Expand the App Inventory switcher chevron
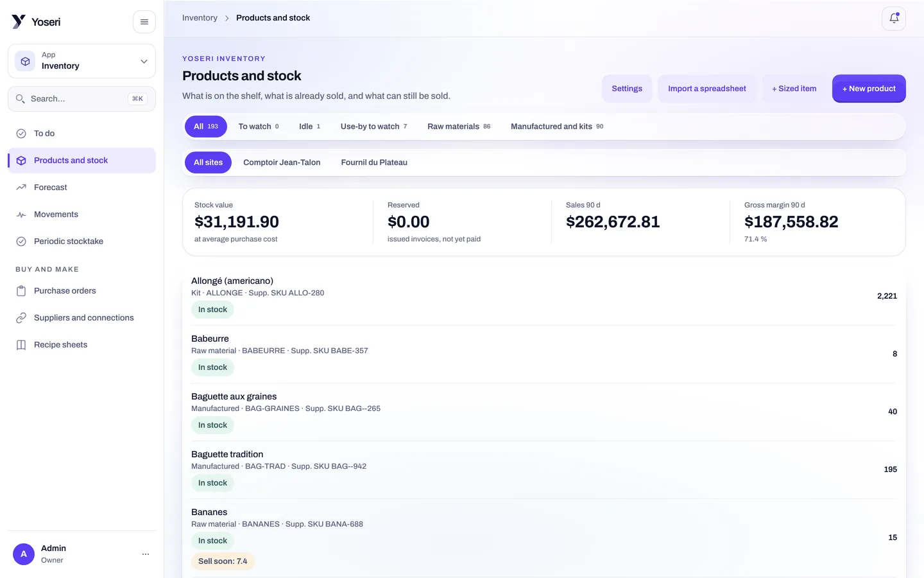Screen dimensions: 924x578 coord(144,61)
